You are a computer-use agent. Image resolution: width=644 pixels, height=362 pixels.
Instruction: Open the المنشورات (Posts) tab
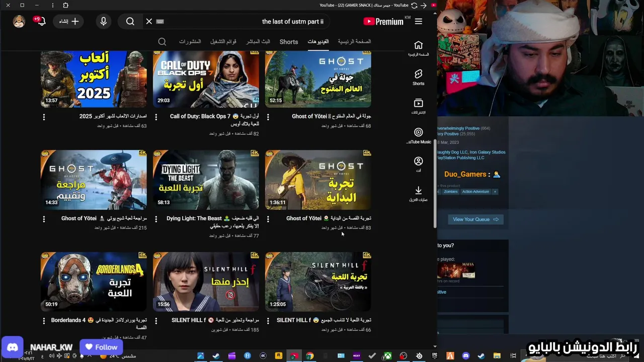(x=190, y=41)
